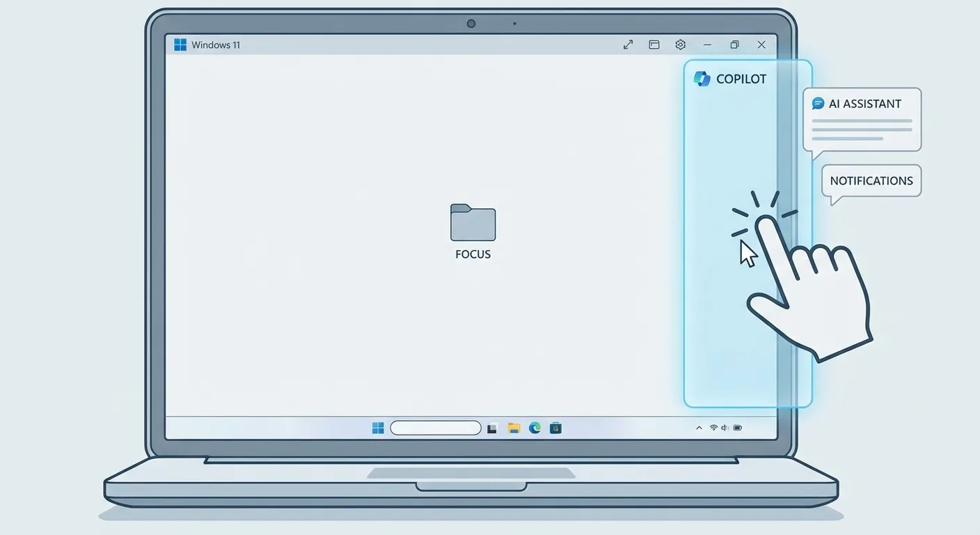Screen dimensions: 980x535
Task: Open Task View from the taskbar
Action: (x=493, y=428)
